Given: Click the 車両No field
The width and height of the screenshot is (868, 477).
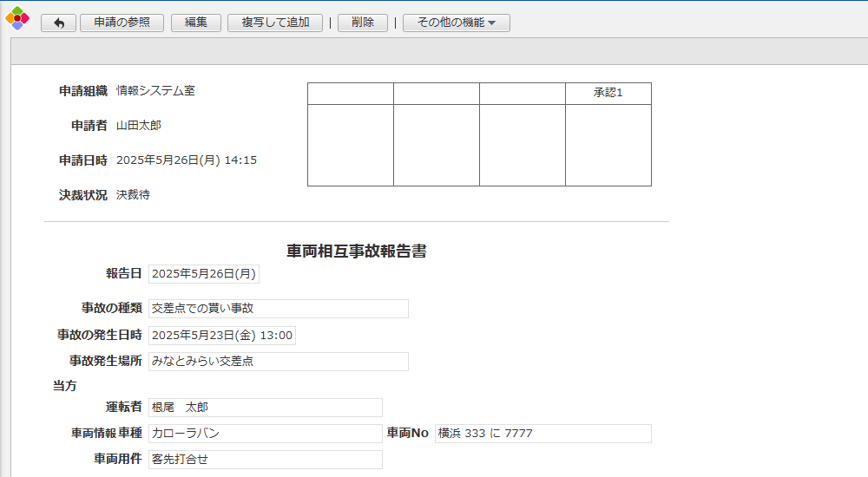Looking at the screenshot, I should point(542,434).
